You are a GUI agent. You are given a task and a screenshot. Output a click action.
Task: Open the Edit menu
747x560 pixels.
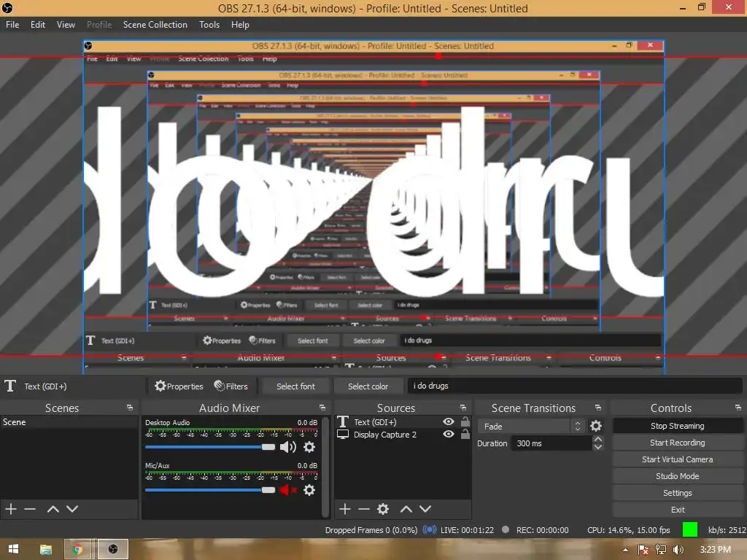[38, 25]
